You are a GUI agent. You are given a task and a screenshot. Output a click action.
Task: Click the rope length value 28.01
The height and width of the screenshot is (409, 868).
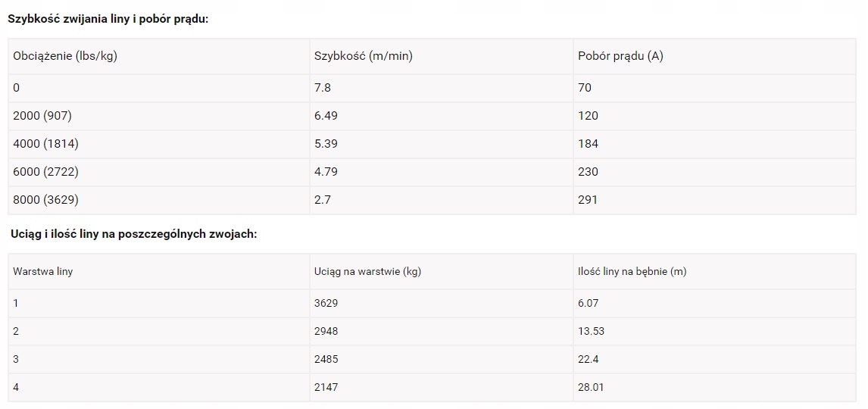coord(591,387)
